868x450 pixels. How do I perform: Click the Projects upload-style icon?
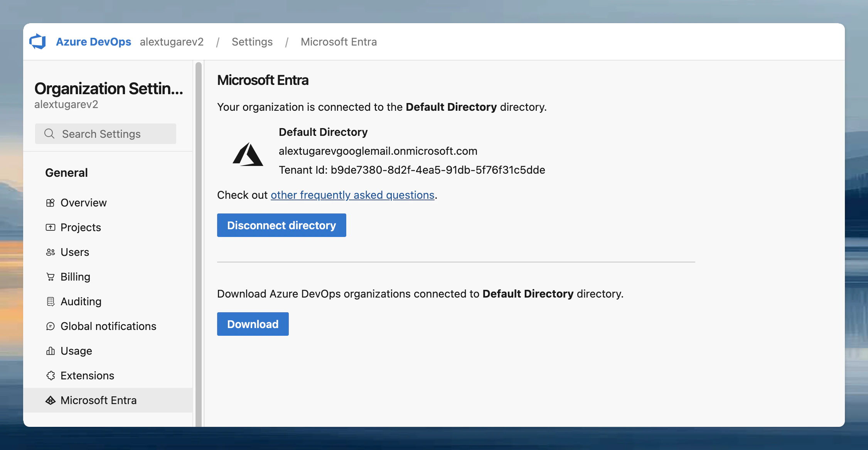click(51, 227)
